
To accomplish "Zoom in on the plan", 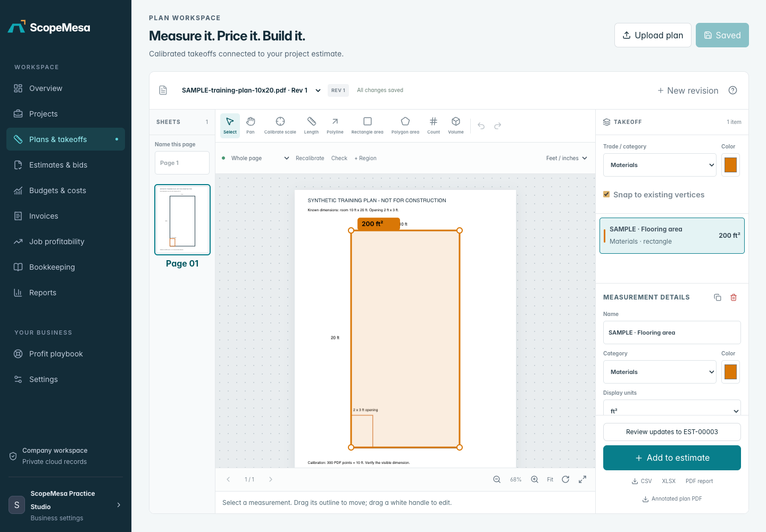I will 535,479.
